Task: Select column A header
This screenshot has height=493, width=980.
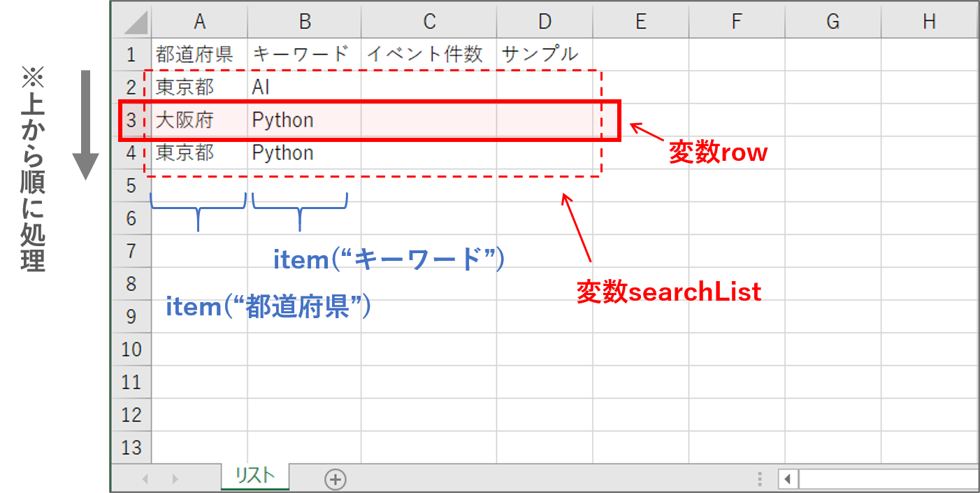Action: pos(199,22)
